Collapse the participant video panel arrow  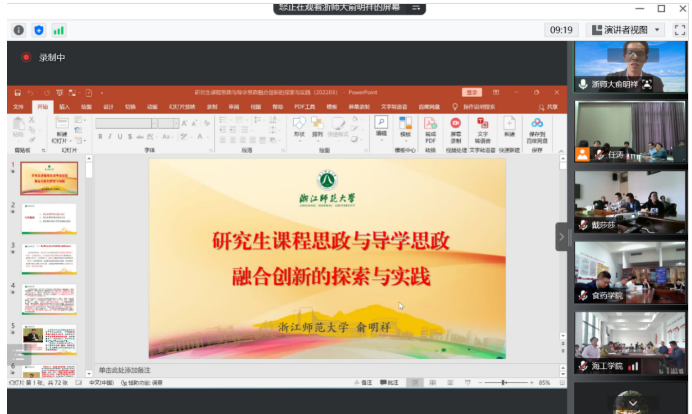[561, 237]
